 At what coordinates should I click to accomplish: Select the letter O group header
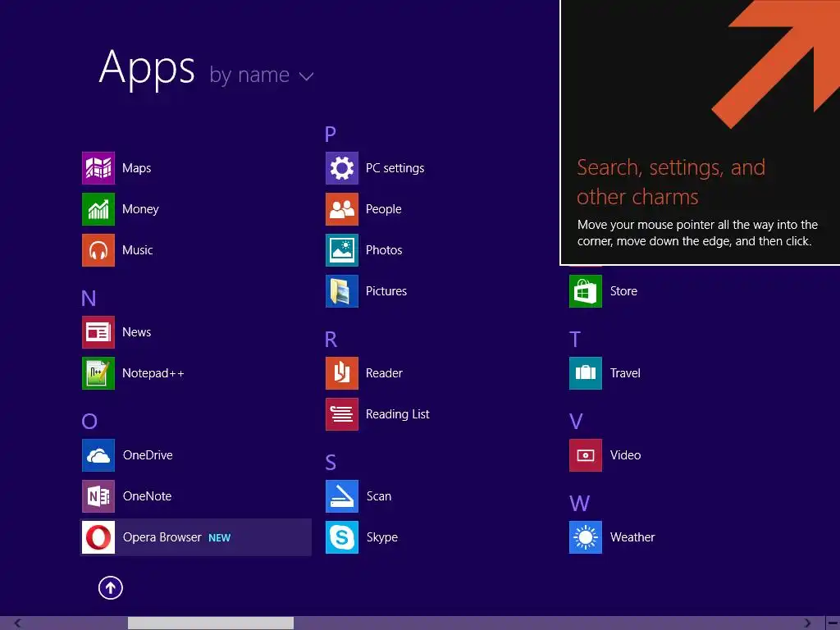point(89,422)
